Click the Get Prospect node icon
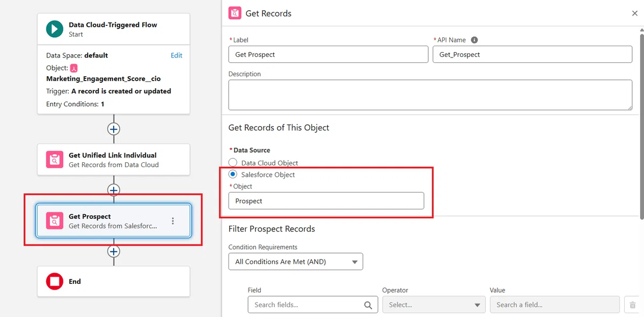 (55, 221)
